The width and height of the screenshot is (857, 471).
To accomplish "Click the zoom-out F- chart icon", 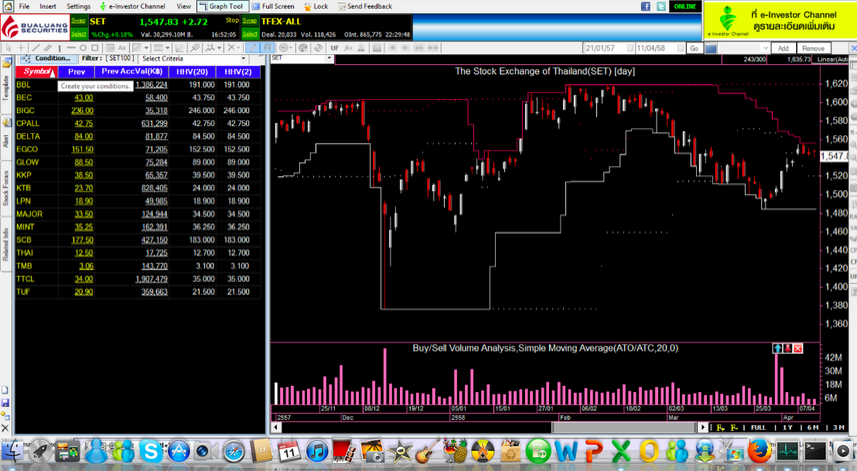I will point(734,427).
